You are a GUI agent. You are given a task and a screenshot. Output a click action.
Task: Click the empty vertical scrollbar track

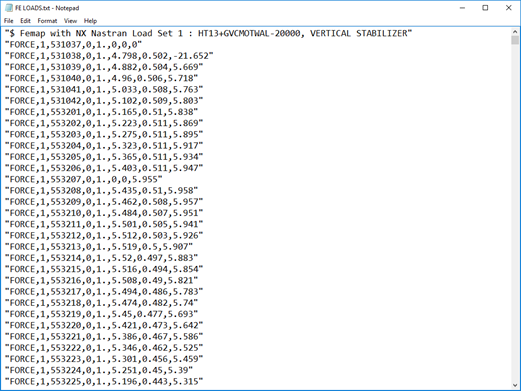tap(515, 213)
